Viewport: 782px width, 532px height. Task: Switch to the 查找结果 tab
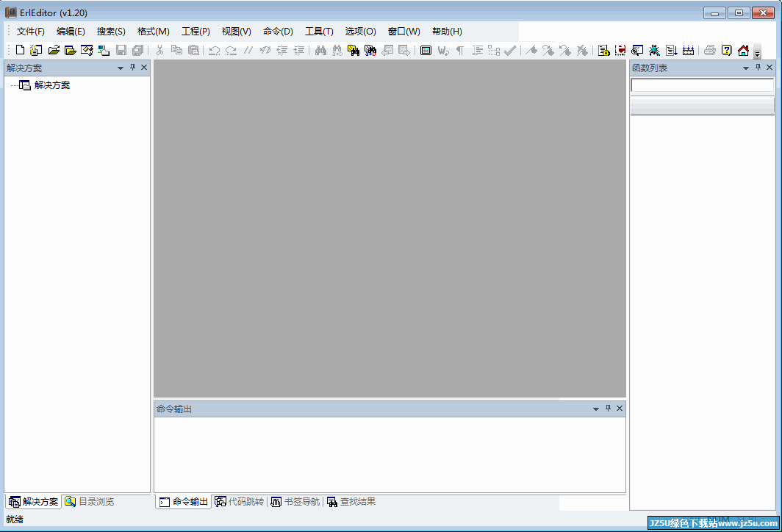[351, 502]
